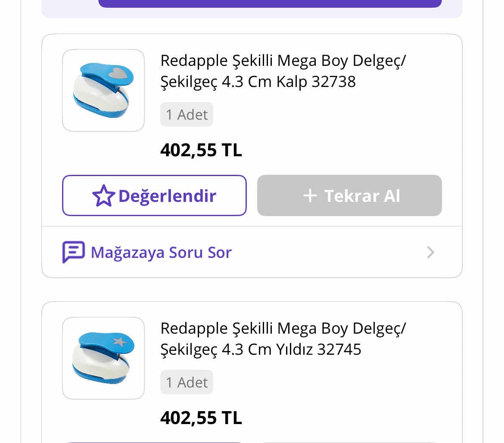Expand the Mağazaya Soru Sor chevron arrow

pyautogui.click(x=430, y=252)
